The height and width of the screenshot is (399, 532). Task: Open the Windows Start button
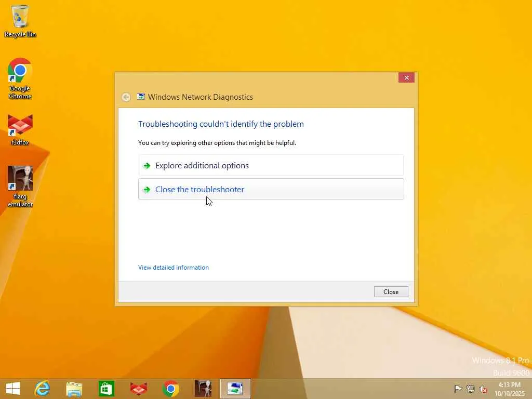point(13,389)
